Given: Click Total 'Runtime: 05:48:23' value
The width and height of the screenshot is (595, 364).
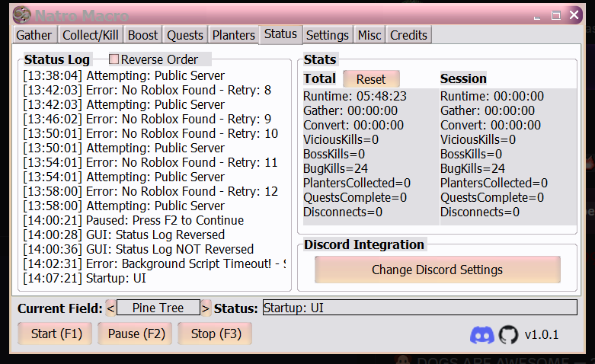Looking at the screenshot, I should tap(355, 96).
